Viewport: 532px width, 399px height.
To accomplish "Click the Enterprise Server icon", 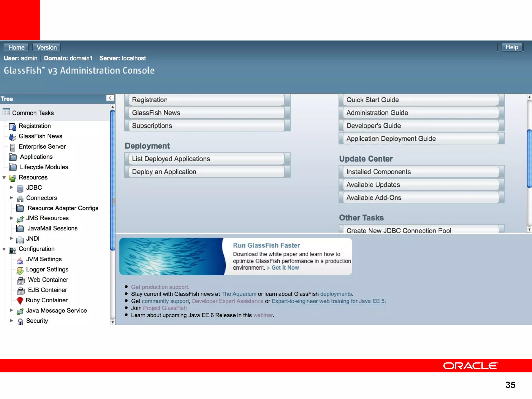I will (x=12, y=147).
